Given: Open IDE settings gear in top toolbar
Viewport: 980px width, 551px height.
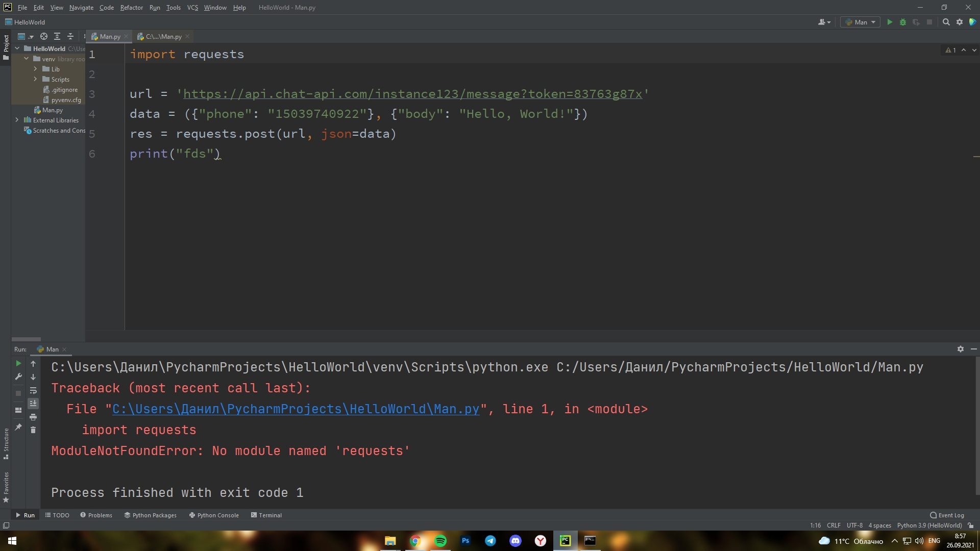Looking at the screenshot, I should pyautogui.click(x=960, y=22).
